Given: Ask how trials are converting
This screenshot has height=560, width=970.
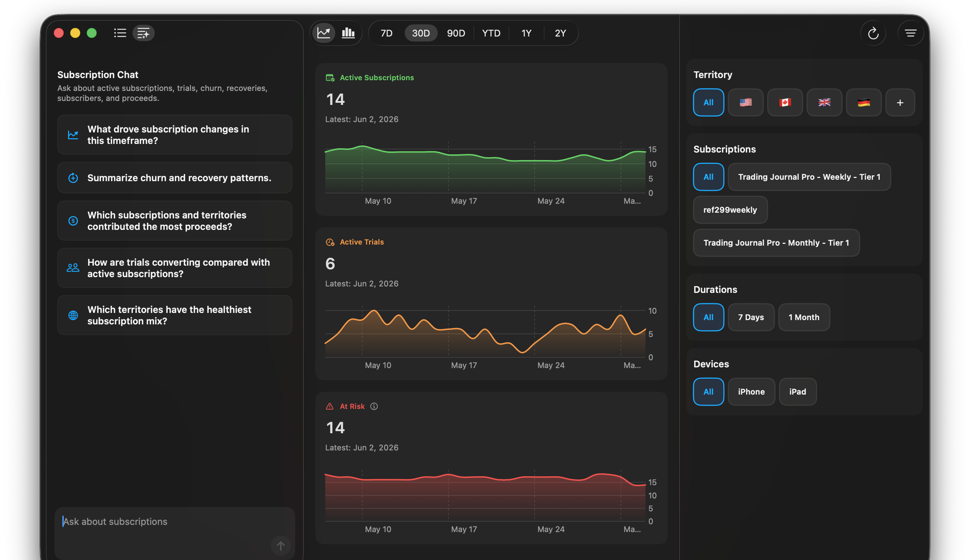Looking at the screenshot, I should click(x=174, y=268).
